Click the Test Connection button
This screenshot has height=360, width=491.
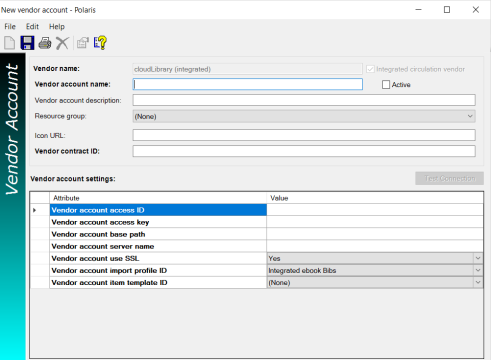click(x=449, y=178)
